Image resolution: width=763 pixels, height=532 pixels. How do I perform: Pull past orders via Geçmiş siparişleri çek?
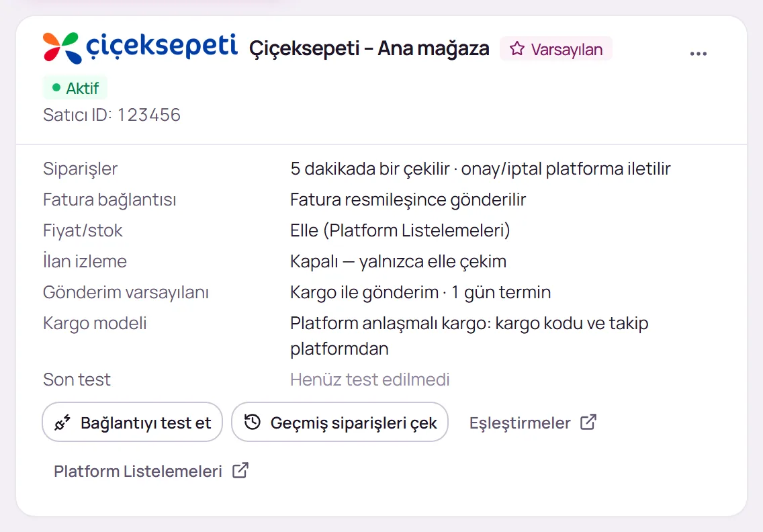(x=340, y=422)
